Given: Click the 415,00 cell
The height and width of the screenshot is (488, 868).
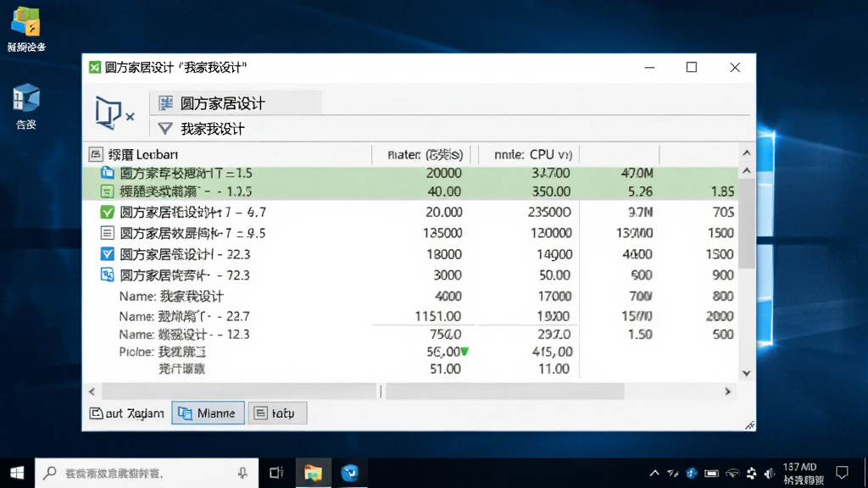Looking at the screenshot, I should coord(552,352).
